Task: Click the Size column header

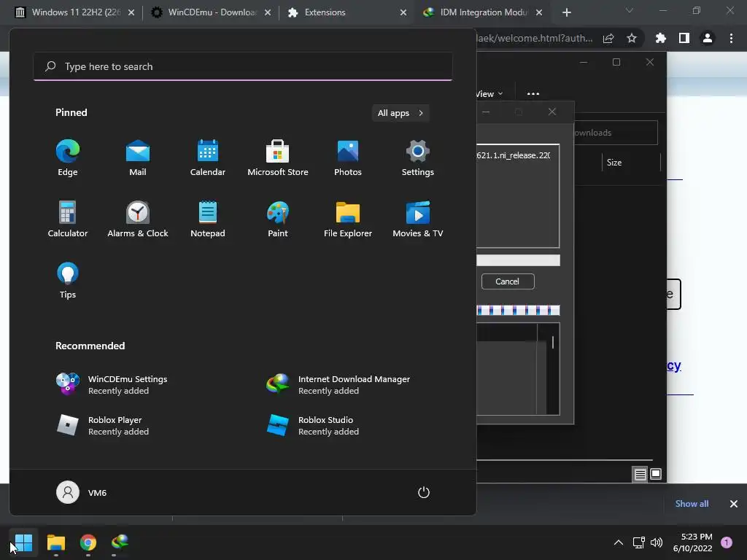Action: point(614,163)
